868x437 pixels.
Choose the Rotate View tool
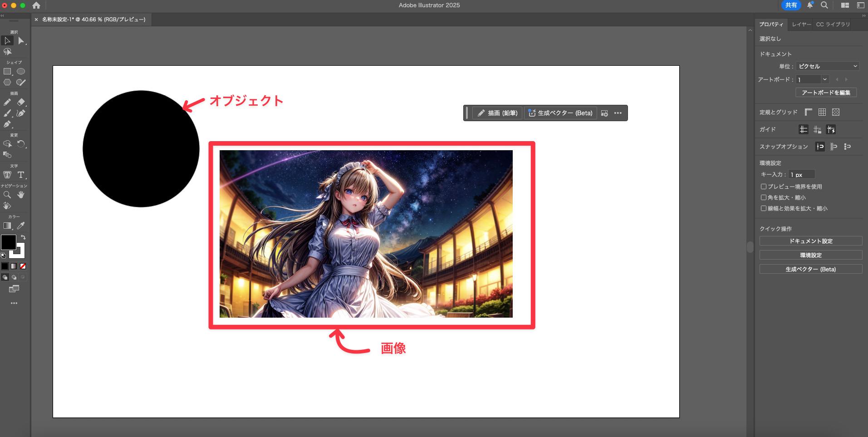7,206
